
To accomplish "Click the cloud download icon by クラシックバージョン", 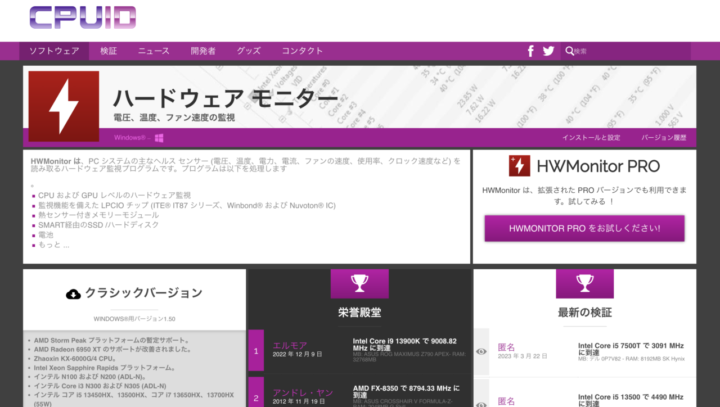I will pos(73,294).
